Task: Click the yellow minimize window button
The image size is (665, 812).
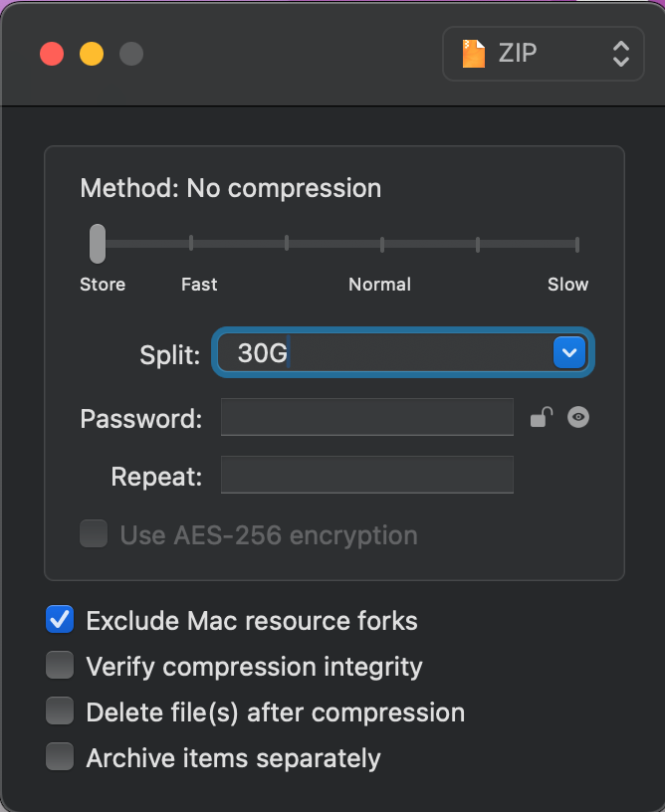Action: click(92, 54)
